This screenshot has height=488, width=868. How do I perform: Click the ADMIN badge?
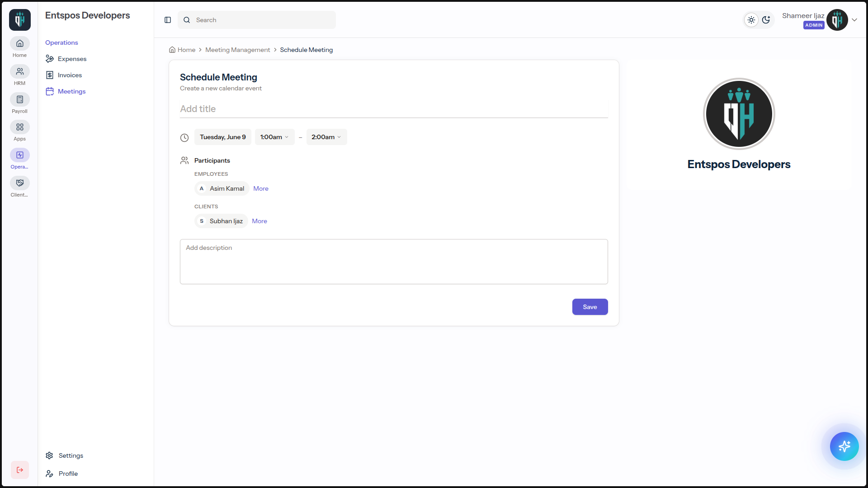(x=814, y=25)
